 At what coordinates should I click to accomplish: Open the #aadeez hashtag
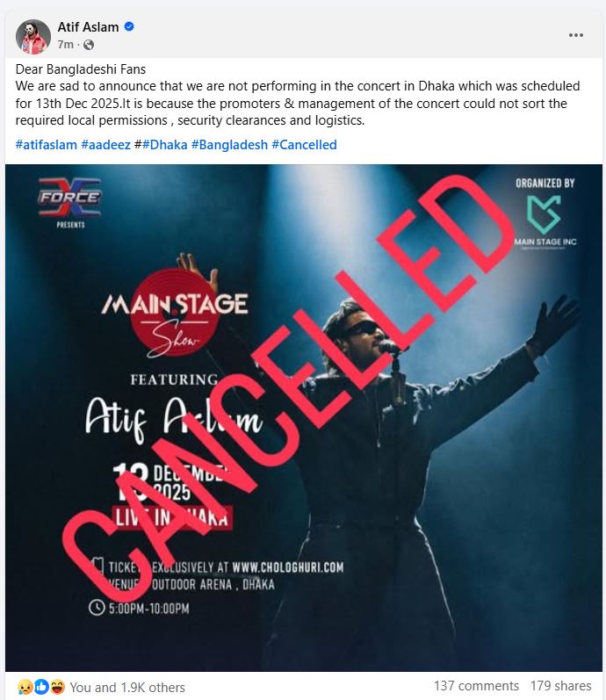tap(105, 145)
